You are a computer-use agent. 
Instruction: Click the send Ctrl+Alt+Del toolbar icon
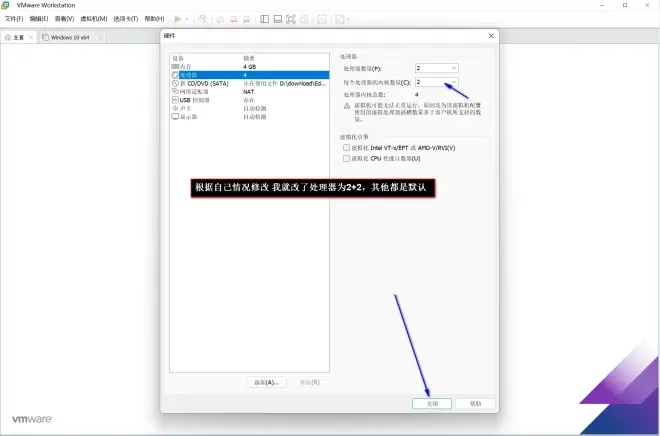click(202, 19)
